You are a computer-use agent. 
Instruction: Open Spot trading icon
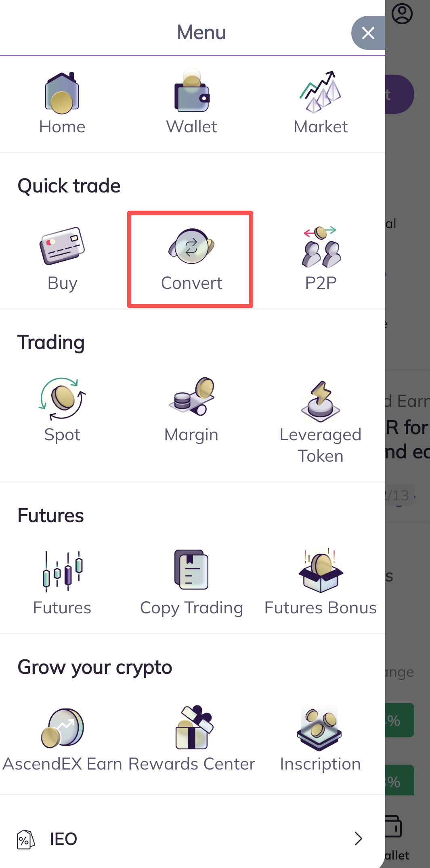(x=62, y=399)
